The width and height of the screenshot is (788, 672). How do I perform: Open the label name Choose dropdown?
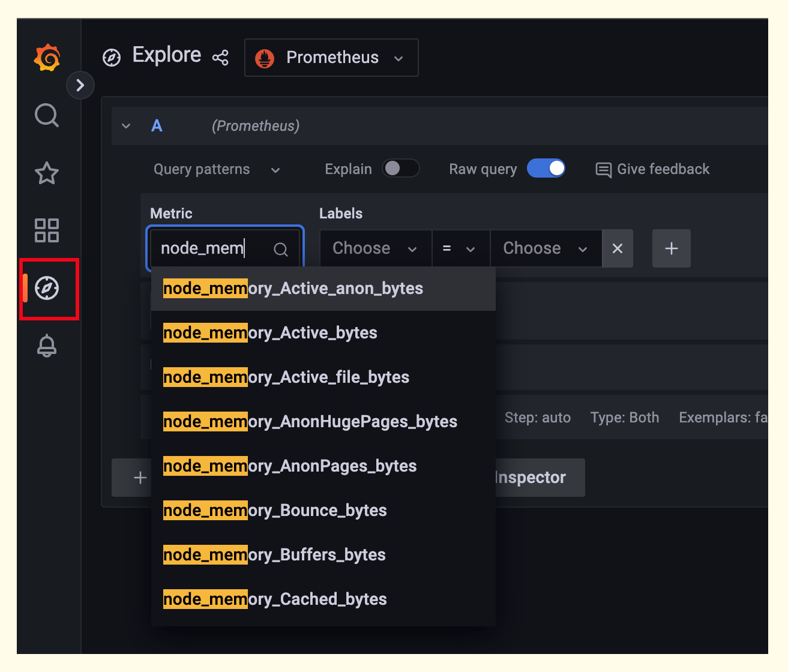(376, 248)
